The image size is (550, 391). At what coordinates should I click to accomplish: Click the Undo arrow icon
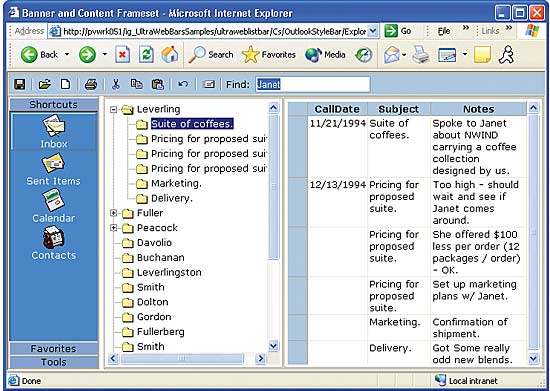[183, 84]
